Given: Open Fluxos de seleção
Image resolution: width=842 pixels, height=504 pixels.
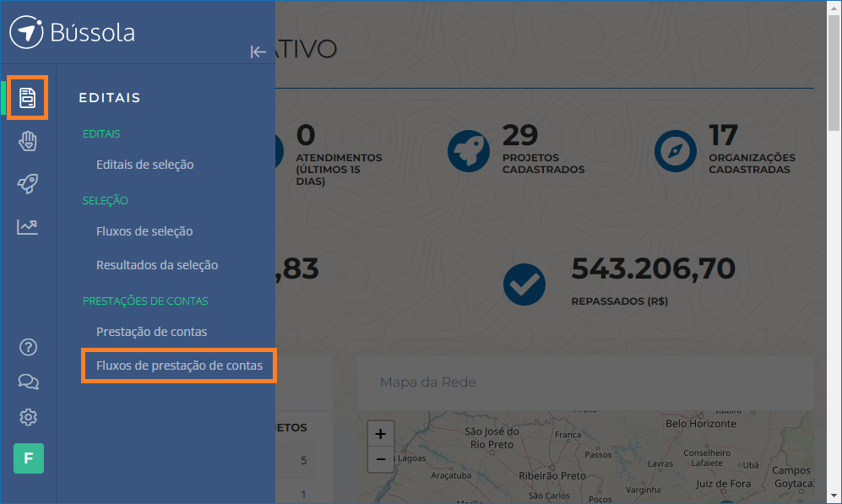Looking at the screenshot, I should 144,231.
